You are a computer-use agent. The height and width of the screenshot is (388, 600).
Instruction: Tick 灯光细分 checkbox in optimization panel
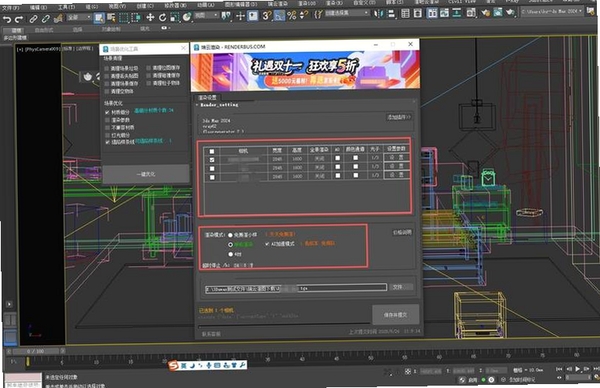click(107, 135)
